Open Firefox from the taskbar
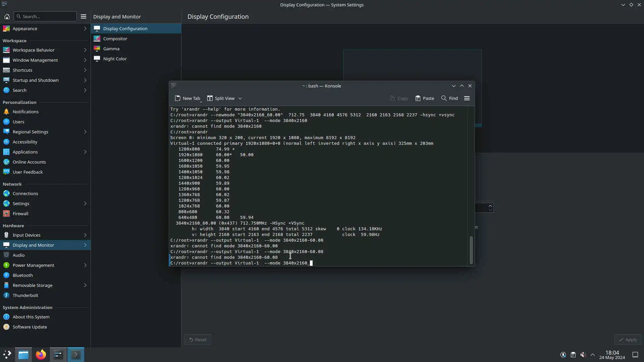This screenshot has width=644, height=362. (x=41, y=355)
